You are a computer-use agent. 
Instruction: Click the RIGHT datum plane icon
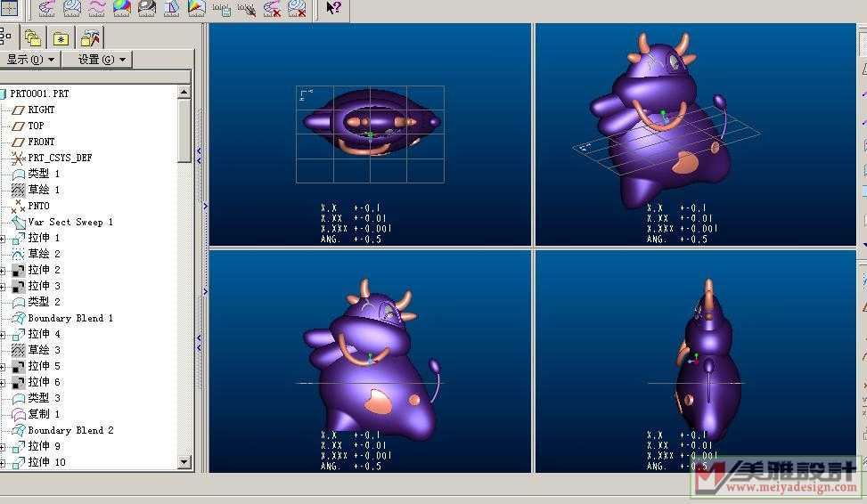[18, 110]
